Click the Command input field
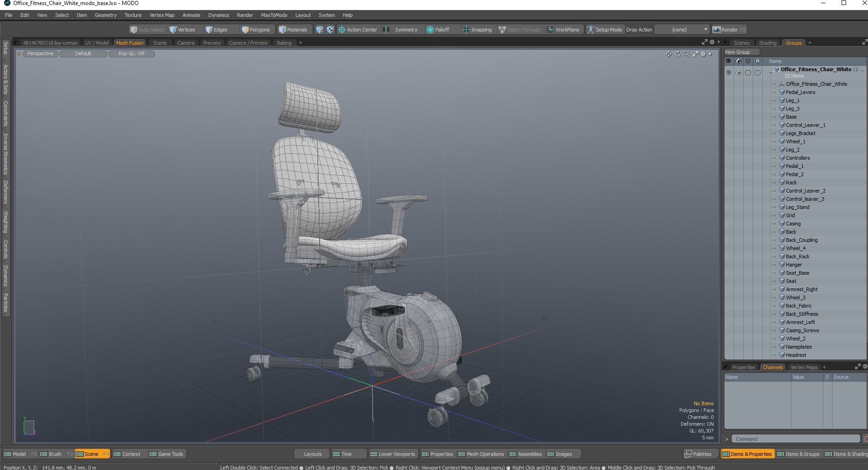The image size is (868, 470). [796, 439]
